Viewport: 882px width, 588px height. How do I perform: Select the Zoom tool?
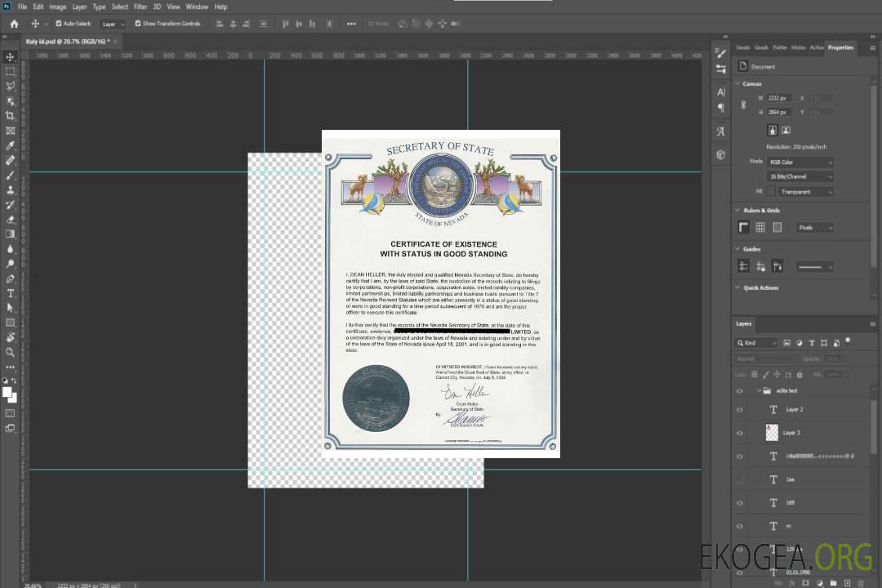[10, 352]
